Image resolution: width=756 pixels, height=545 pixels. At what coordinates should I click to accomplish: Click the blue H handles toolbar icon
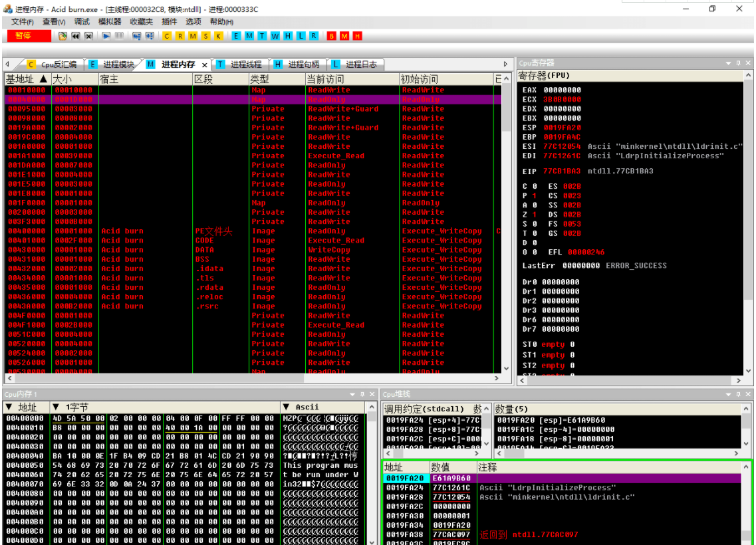[x=288, y=36]
